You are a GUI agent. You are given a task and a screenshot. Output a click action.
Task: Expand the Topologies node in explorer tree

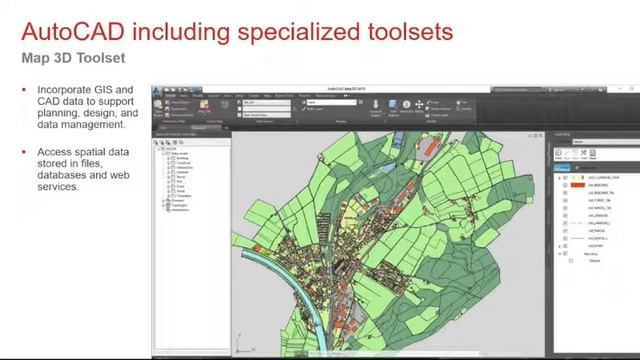pyautogui.click(x=163, y=205)
